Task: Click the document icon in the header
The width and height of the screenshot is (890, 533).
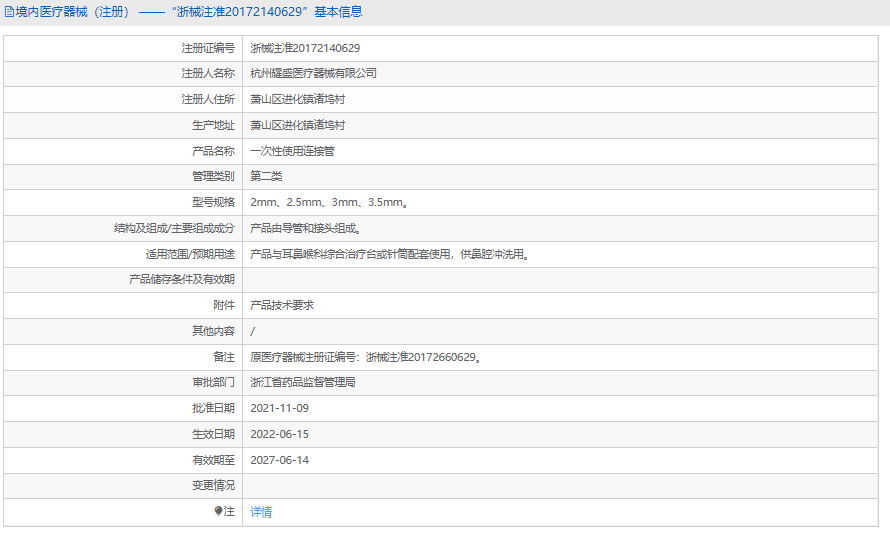Action: tap(9, 12)
